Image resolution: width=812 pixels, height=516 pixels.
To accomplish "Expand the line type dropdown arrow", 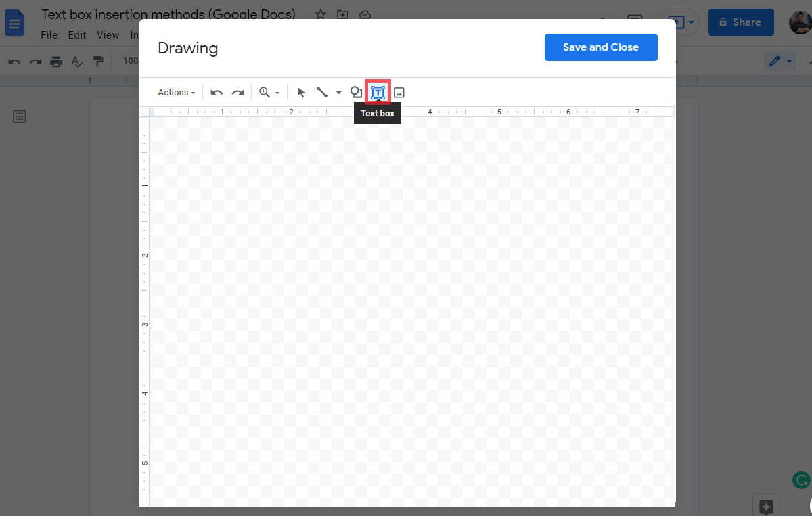I will tap(338, 93).
